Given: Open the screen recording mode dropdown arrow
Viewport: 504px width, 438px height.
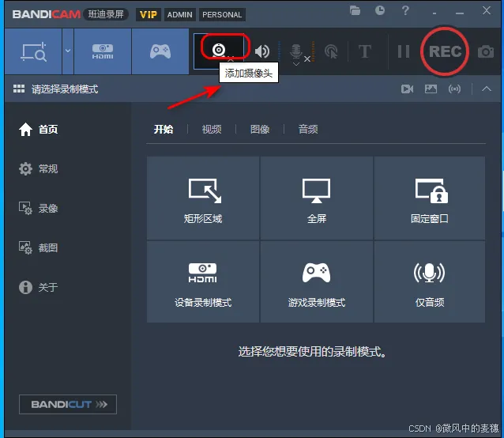Looking at the screenshot, I should tap(68, 51).
